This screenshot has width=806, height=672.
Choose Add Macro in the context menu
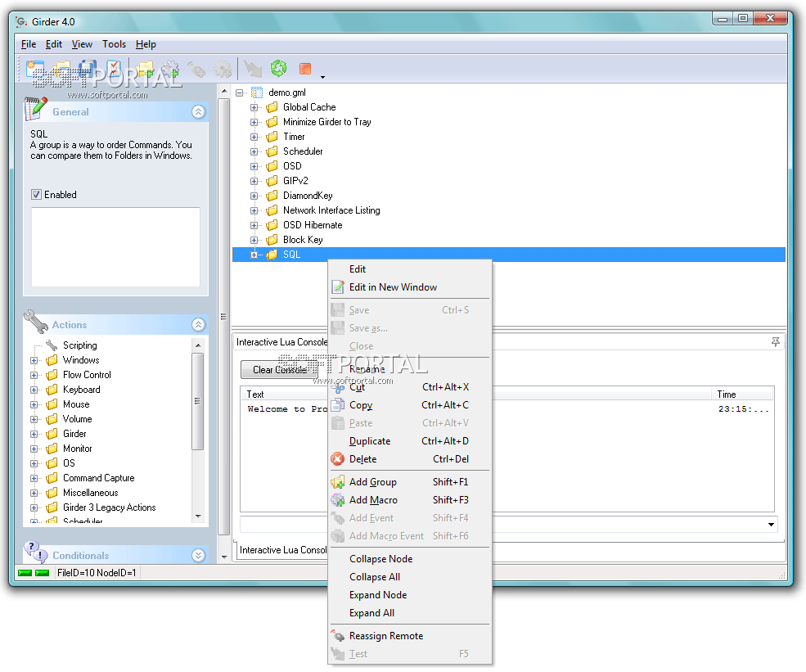tap(409, 500)
